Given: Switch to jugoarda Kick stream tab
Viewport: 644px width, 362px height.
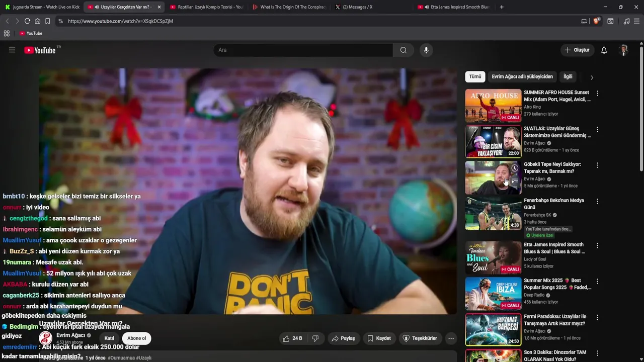Looking at the screenshot, I should [x=42, y=7].
